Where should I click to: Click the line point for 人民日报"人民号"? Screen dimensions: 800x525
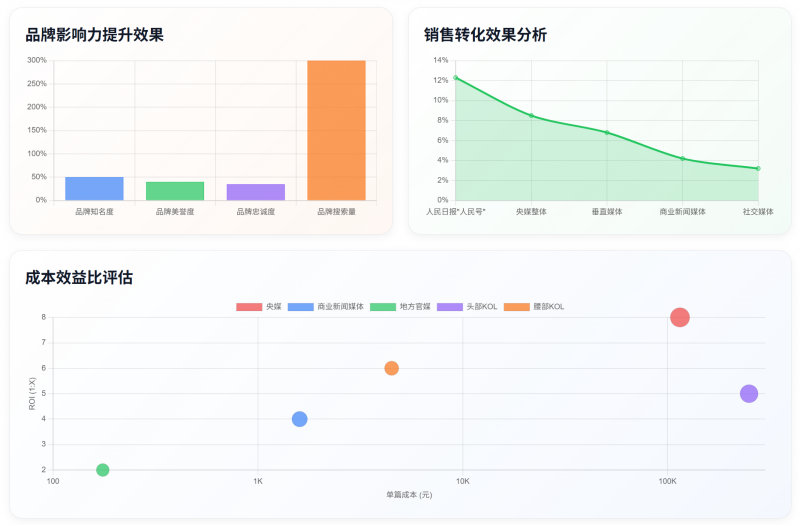[x=456, y=77]
